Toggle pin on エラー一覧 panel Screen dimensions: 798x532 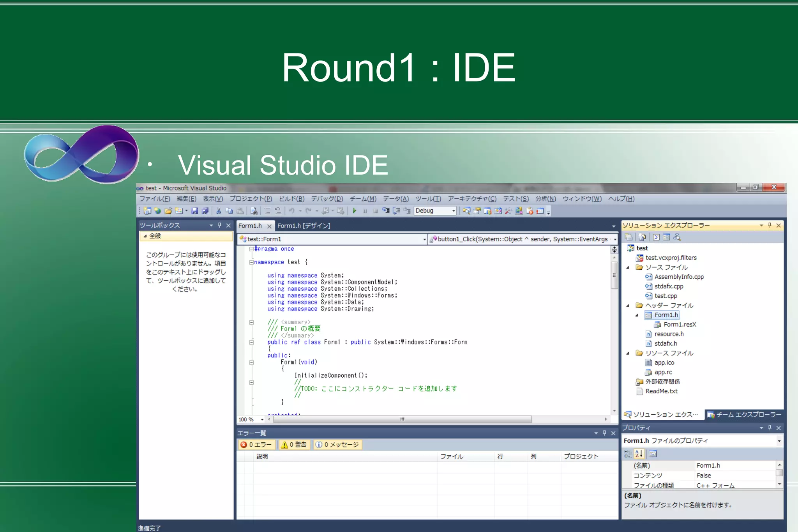point(604,433)
